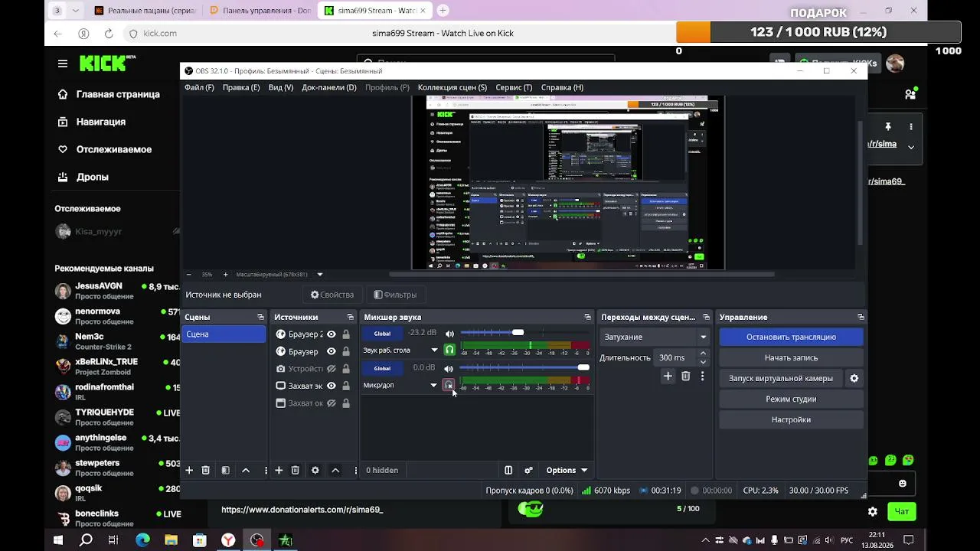Open transition properties three-dot menu
Screen dimensions: 980x551
[702, 376]
